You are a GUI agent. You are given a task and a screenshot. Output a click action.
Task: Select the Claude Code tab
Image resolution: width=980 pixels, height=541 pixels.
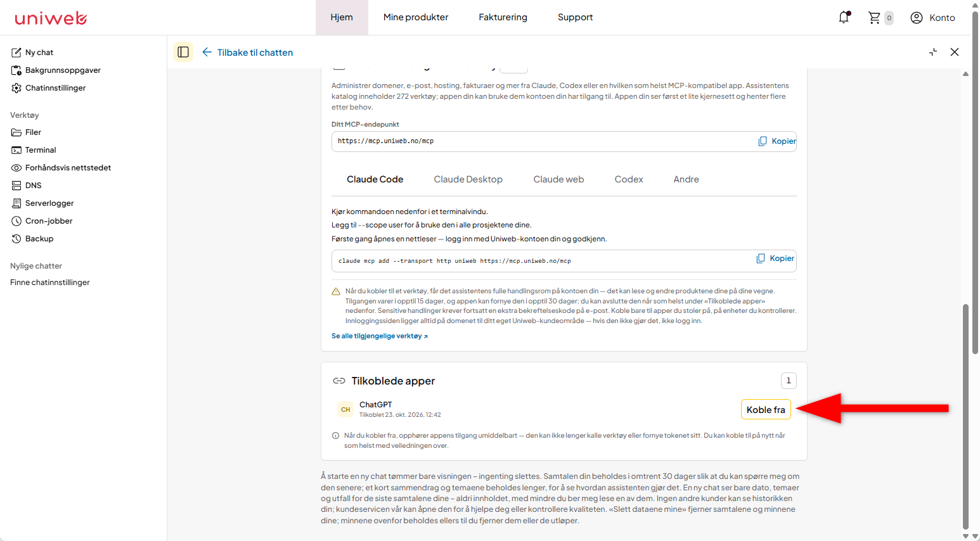[375, 179]
